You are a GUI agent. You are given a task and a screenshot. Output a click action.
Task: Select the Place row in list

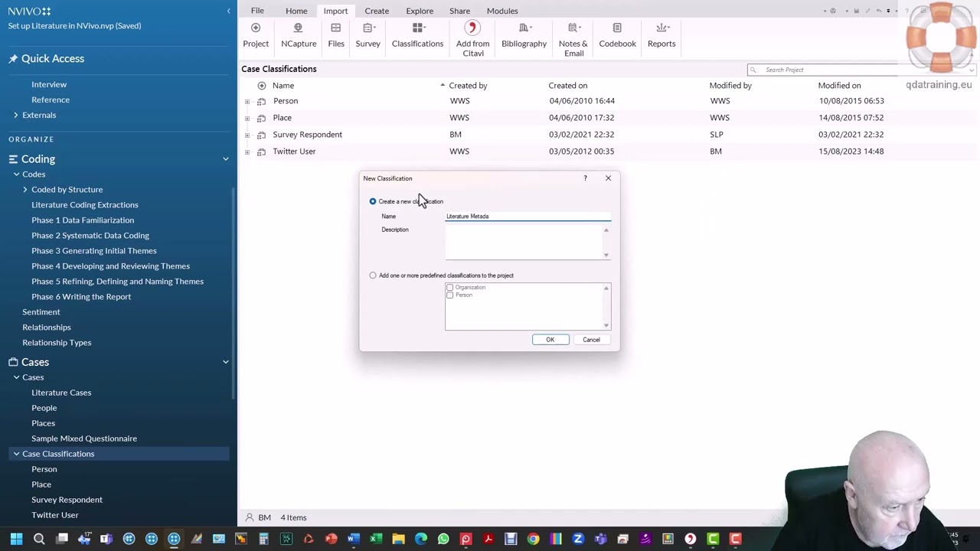tap(609, 118)
